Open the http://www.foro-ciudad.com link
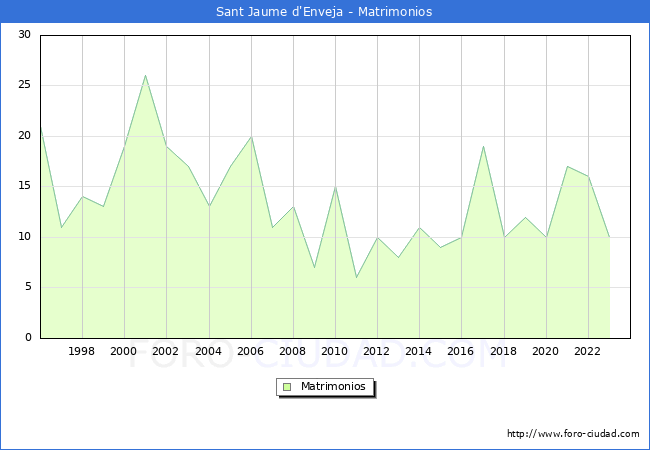The width and height of the screenshot is (650, 450). click(x=573, y=434)
